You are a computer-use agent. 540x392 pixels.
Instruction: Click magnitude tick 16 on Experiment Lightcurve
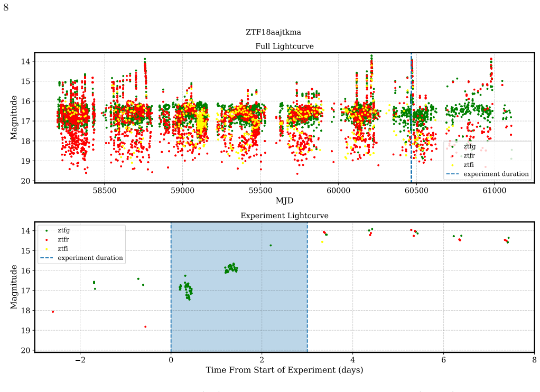(x=25, y=270)
